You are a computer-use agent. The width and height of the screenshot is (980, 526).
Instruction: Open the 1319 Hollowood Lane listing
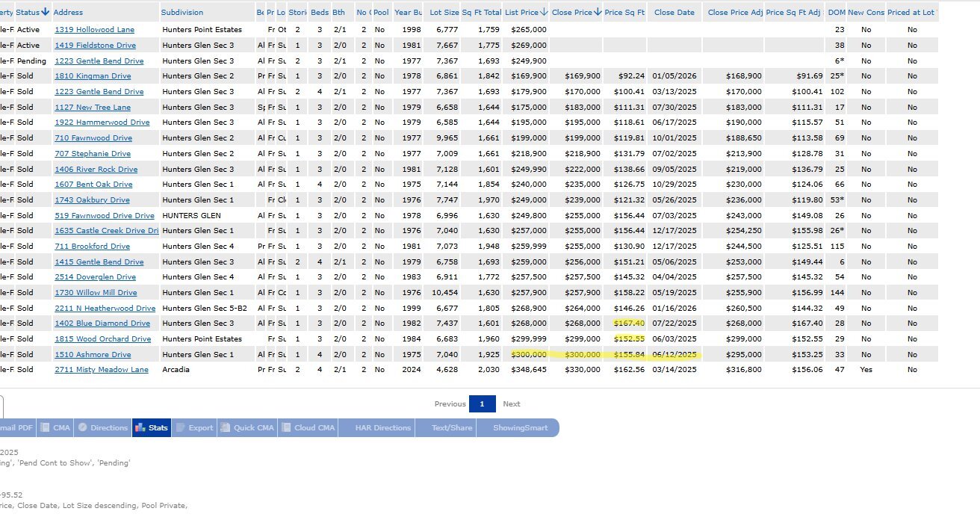pyautogui.click(x=94, y=30)
